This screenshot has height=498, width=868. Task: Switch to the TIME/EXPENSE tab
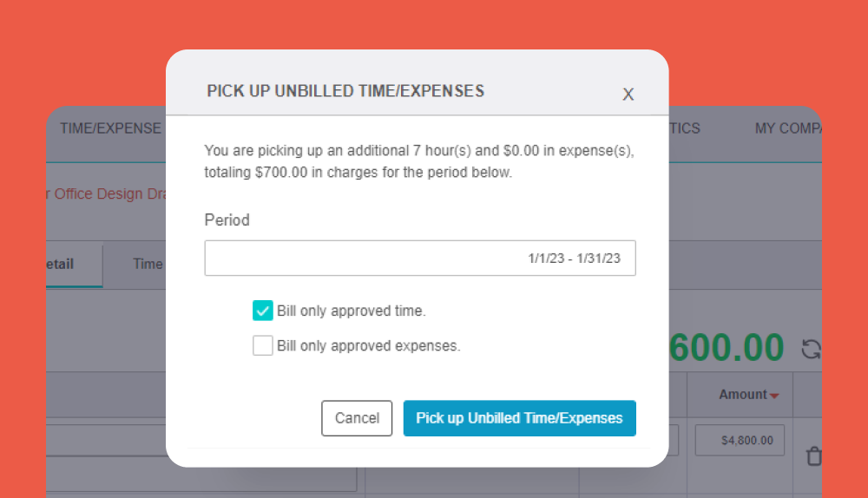point(110,128)
